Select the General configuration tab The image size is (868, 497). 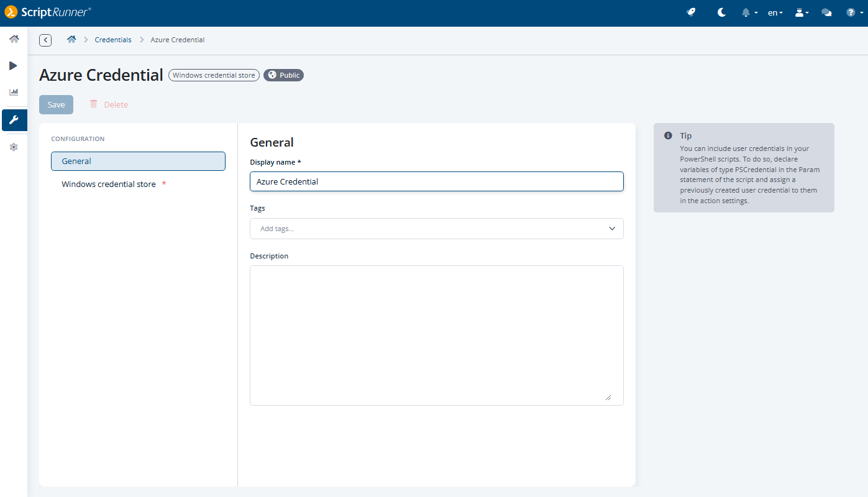[138, 161]
